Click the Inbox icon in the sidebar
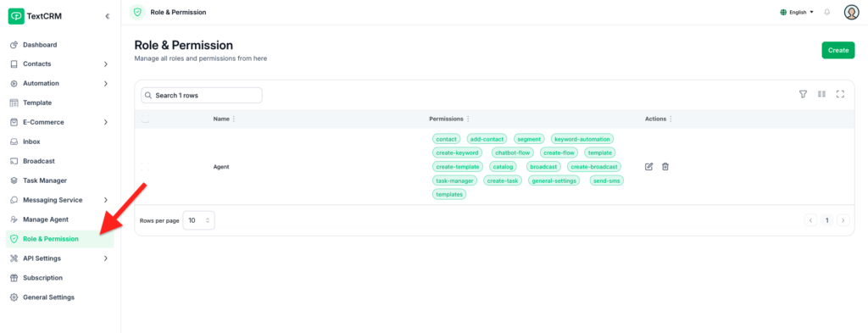The width and height of the screenshot is (868, 333). pos(14,142)
